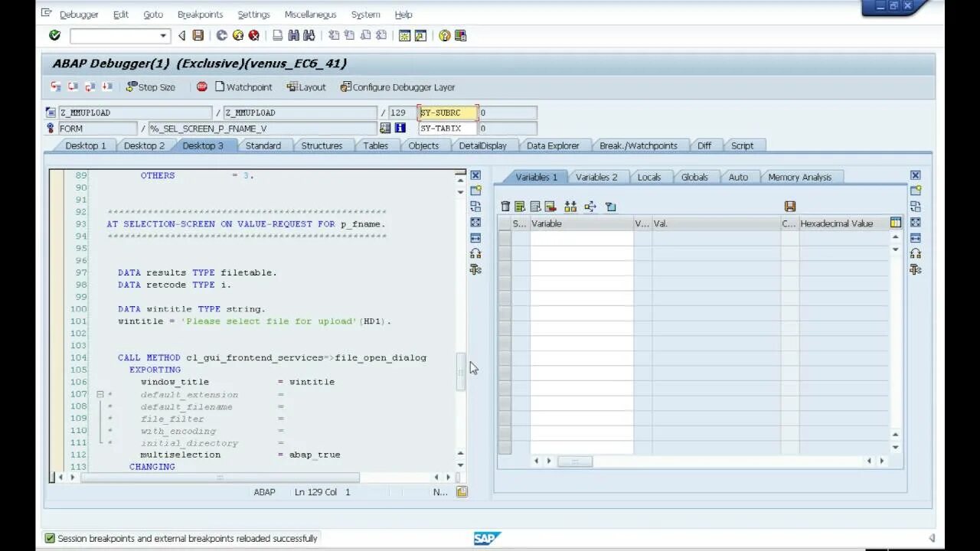Open the System menu
This screenshot has width=980, height=551.
[x=365, y=15]
